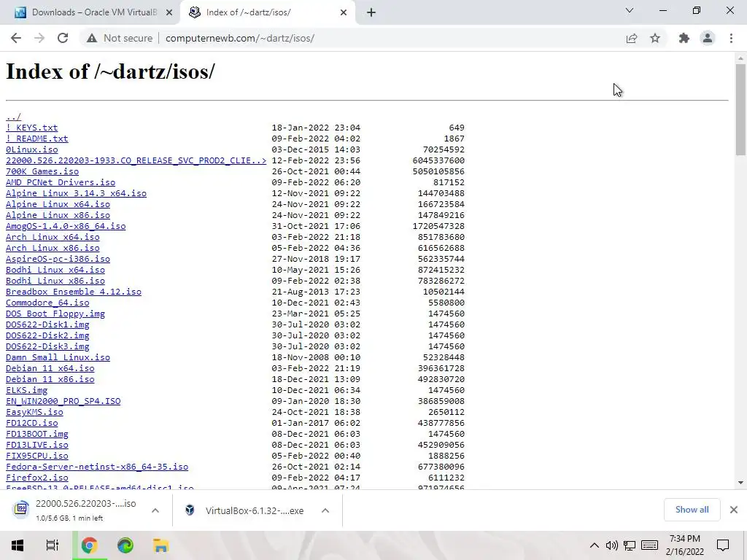Open the parent directory ../ link
747x560 pixels.
click(x=13, y=117)
